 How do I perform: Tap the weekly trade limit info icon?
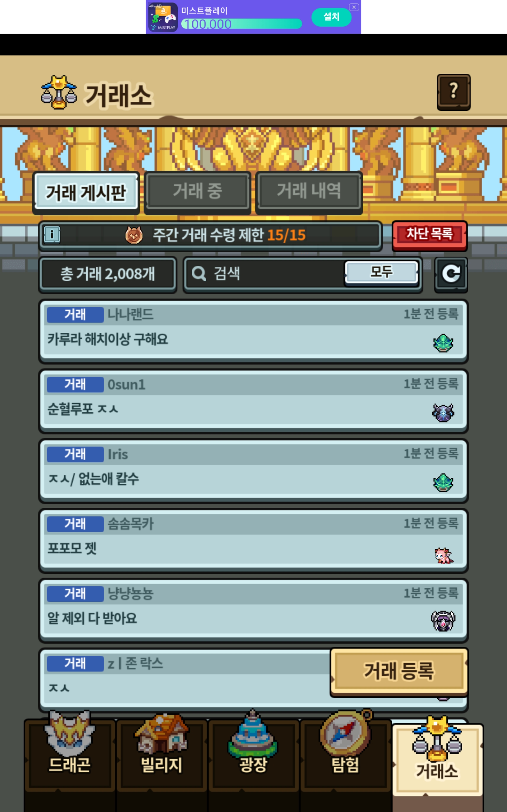point(52,234)
